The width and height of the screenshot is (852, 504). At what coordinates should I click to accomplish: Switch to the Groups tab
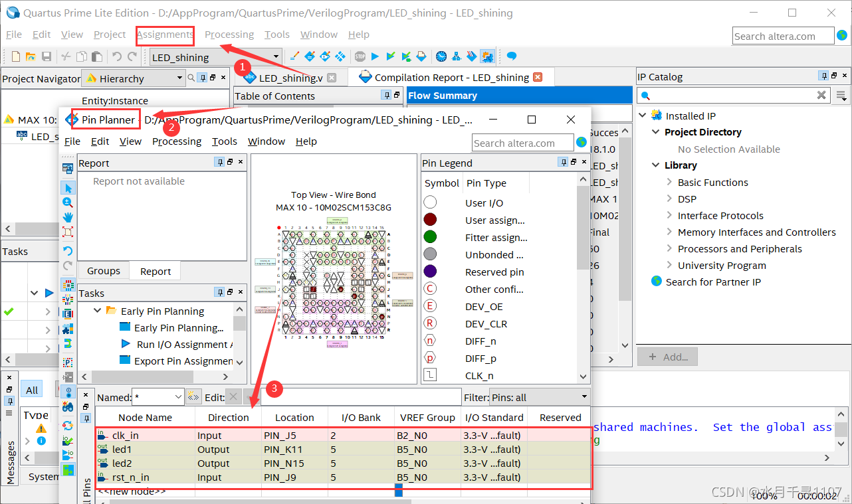pyautogui.click(x=104, y=271)
